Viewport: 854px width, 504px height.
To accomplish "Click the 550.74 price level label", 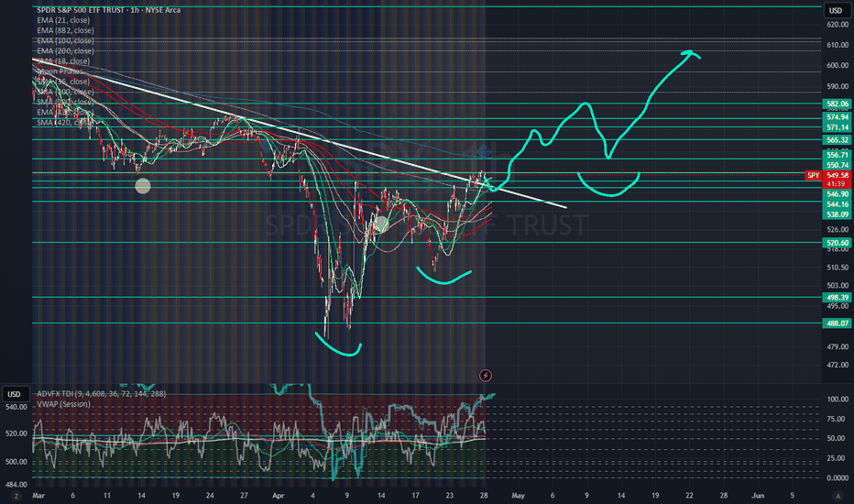I will click(838, 165).
